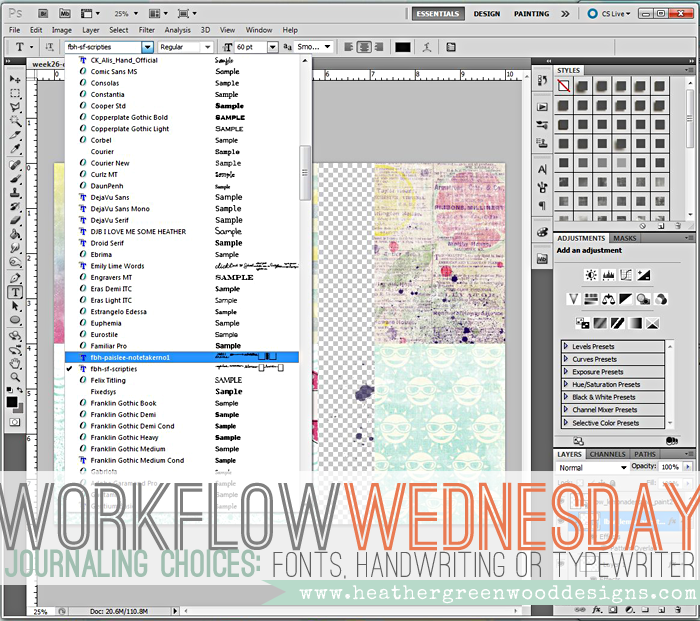Select the Eyedropper tool

(15, 149)
